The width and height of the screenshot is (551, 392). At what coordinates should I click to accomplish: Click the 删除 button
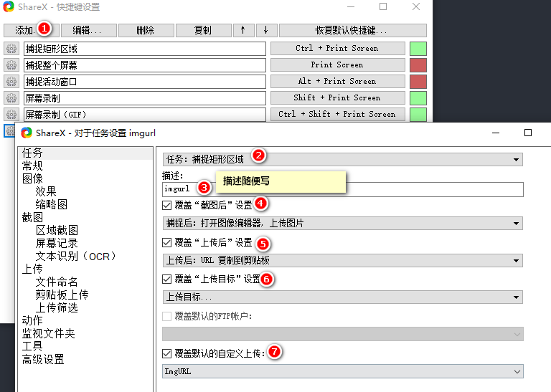click(x=146, y=31)
